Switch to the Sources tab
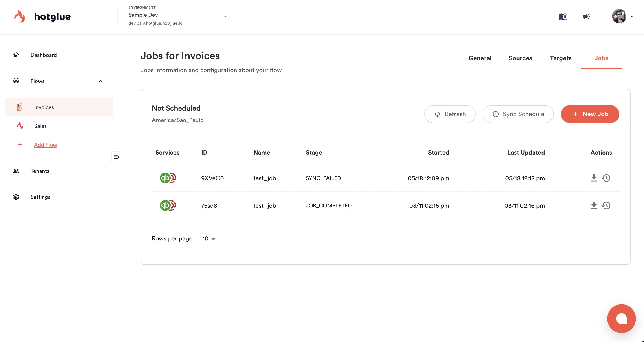This screenshot has height=342, width=644. (x=520, y=58)
